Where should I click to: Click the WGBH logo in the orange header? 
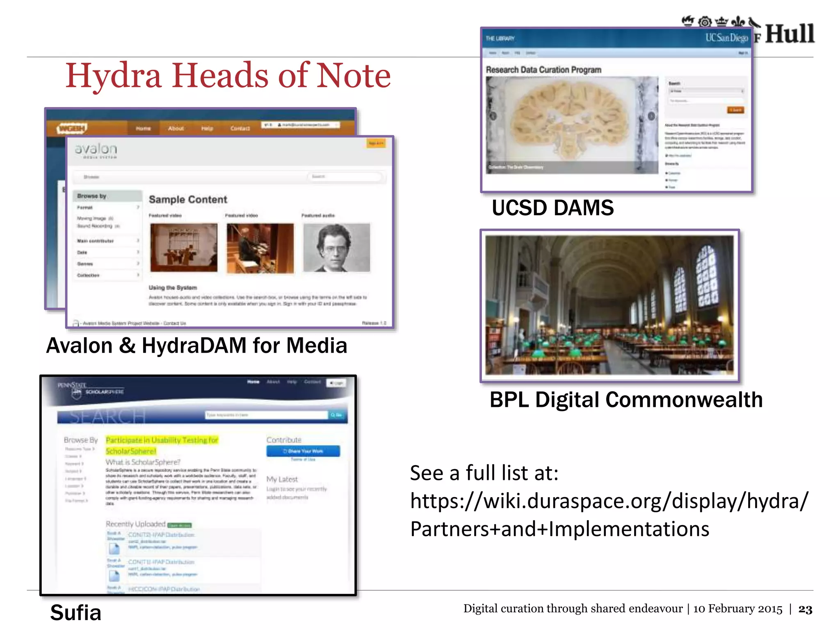(x=72, y=128)
